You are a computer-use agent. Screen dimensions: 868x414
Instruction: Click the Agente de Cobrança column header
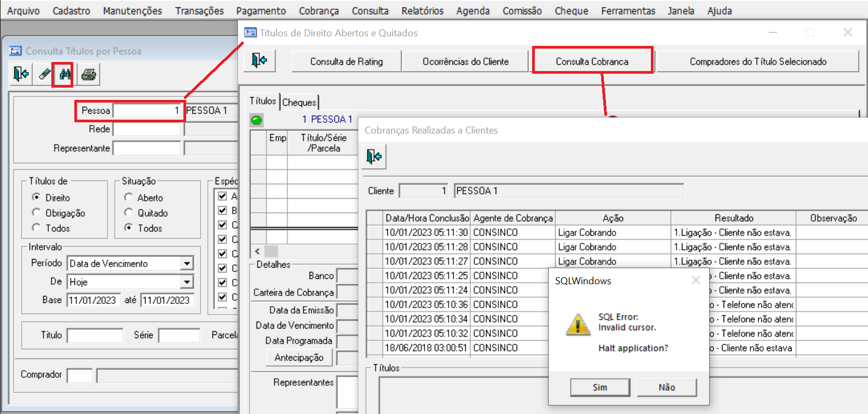click(513, 218)
